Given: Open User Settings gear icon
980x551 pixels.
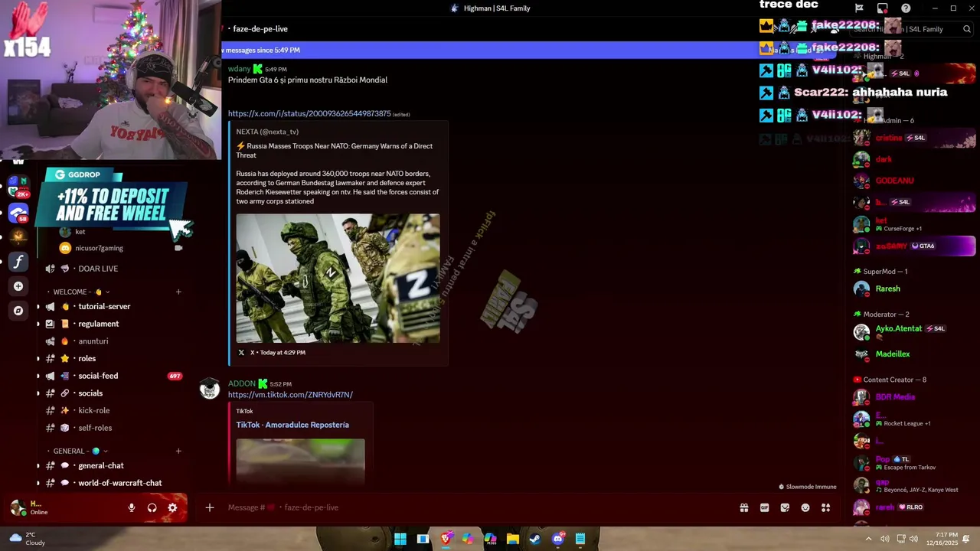Looking at the screenshot, I should [x=172, y=507].
